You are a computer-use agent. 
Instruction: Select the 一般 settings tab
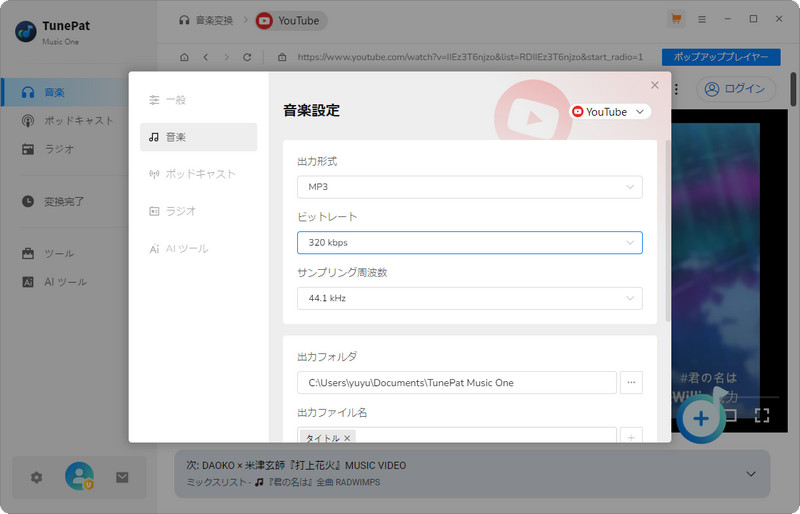pos(198,100)
